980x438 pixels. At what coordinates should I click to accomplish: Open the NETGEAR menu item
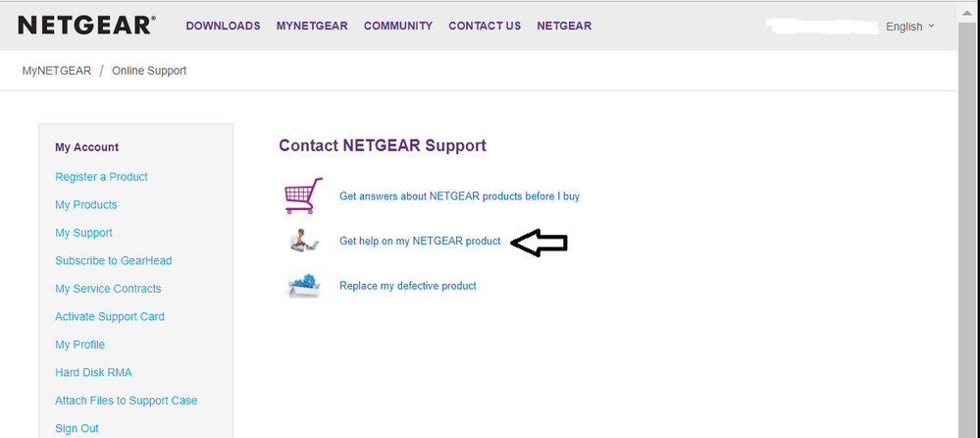click(564, 26)
